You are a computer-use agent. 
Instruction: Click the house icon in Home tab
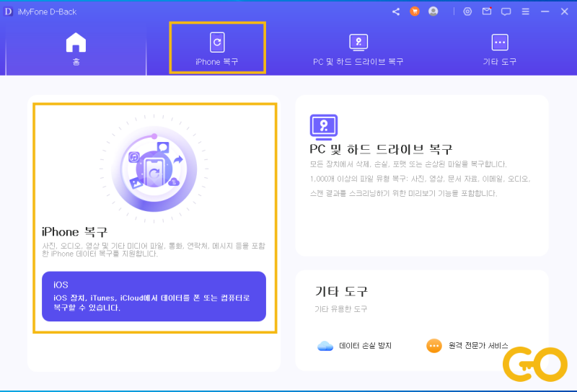[x=76, y=43]
